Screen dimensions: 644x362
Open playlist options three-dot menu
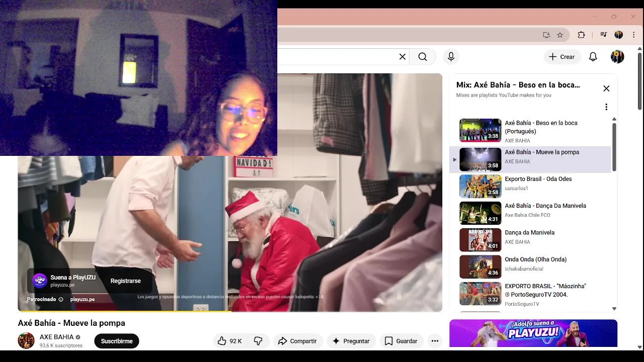606,107
